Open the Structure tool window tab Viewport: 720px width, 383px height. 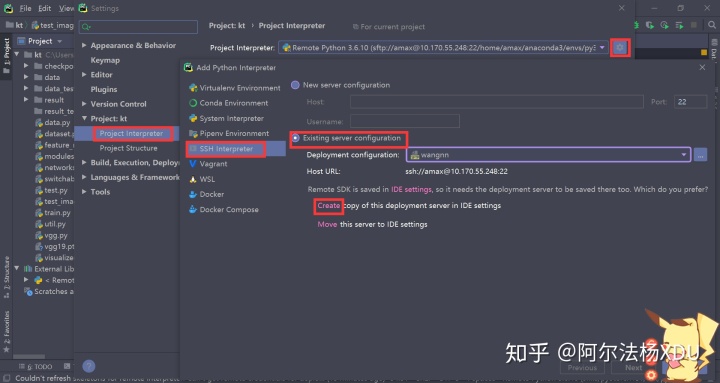click(x=6, y=278)
